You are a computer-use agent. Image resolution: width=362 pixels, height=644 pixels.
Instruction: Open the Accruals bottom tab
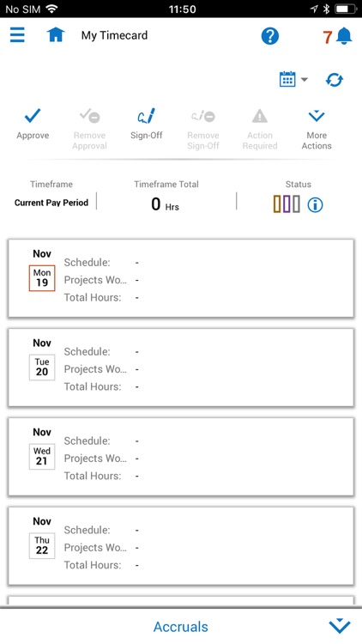coord(181,627)
